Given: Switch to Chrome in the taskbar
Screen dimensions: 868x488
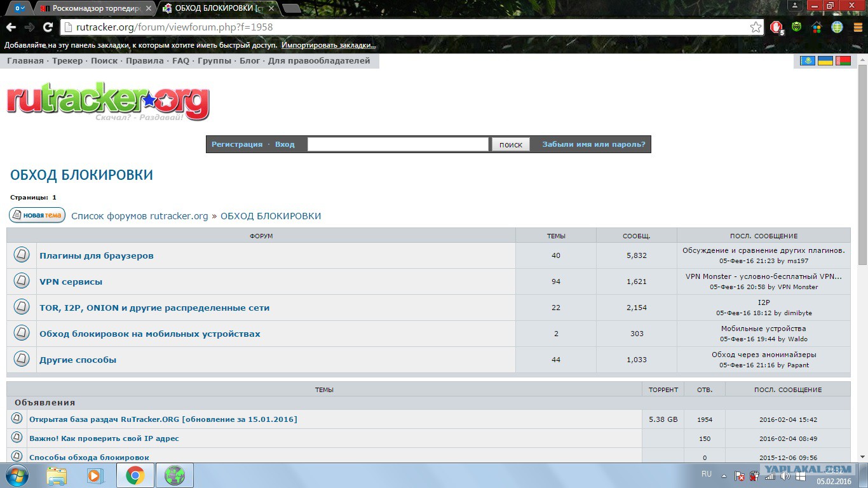Looking at the screenshot, I should [135, 475].
